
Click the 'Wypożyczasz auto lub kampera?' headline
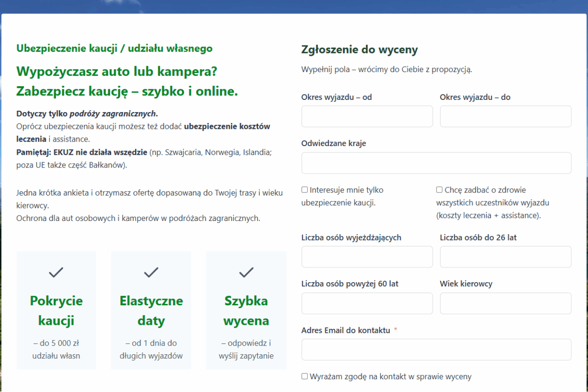117,72
